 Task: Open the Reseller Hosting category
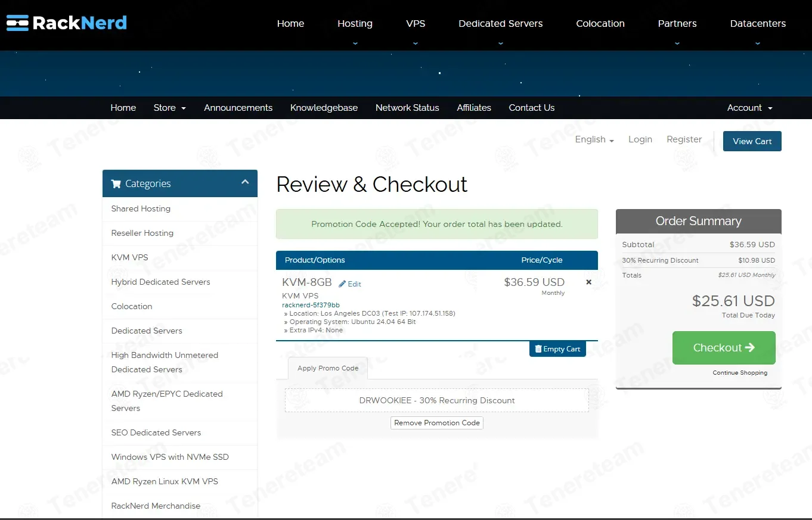180,233
